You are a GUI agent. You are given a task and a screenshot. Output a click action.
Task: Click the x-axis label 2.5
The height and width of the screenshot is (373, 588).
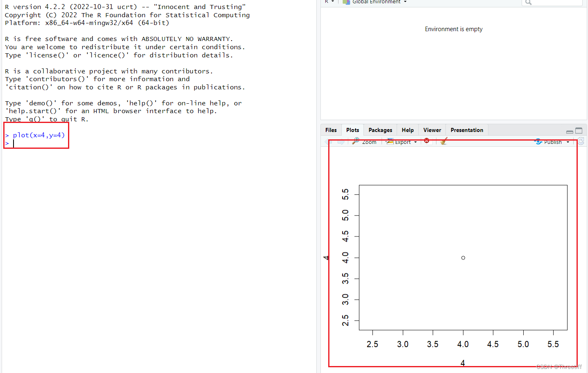(x=372, y=344)
